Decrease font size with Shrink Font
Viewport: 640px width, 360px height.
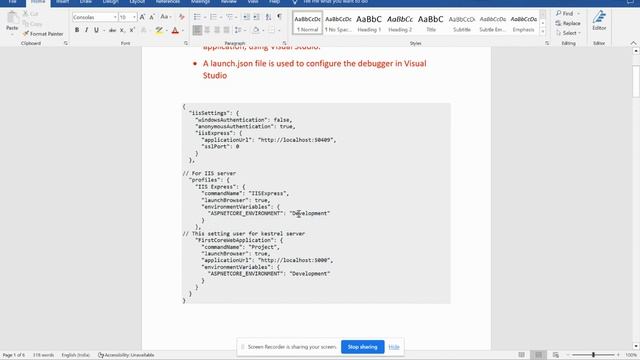tap(151, 17)
